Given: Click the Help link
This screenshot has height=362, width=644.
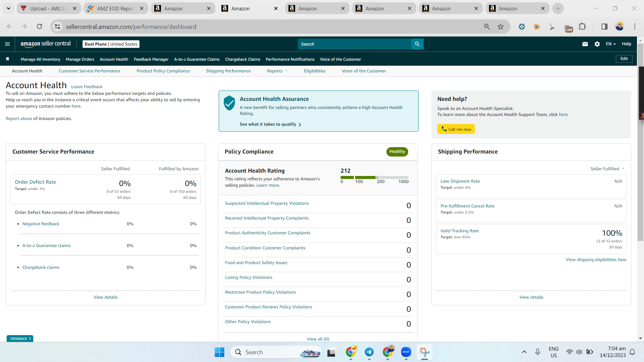Looking at the screenshot, I should (627, 44).
